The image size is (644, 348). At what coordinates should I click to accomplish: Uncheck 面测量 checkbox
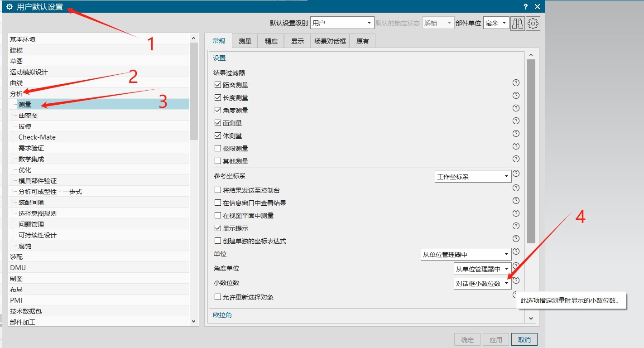[218, 123]
